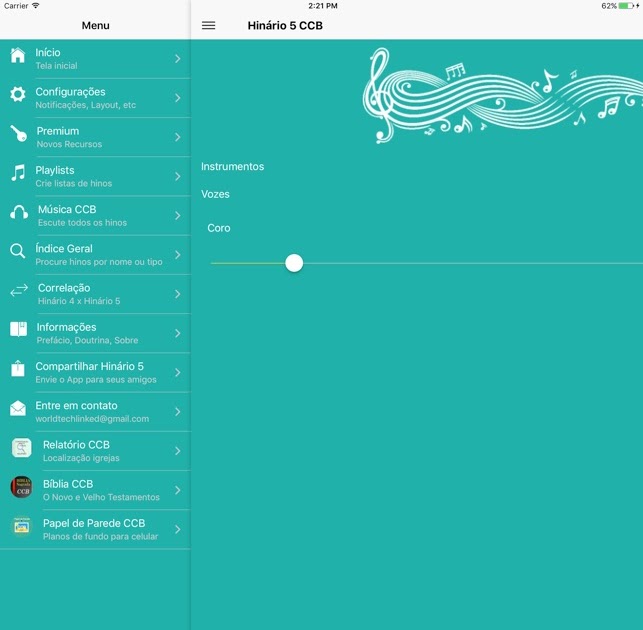
Task: Expand the Entre em contato chevron
Action: (x=178, y=412)
